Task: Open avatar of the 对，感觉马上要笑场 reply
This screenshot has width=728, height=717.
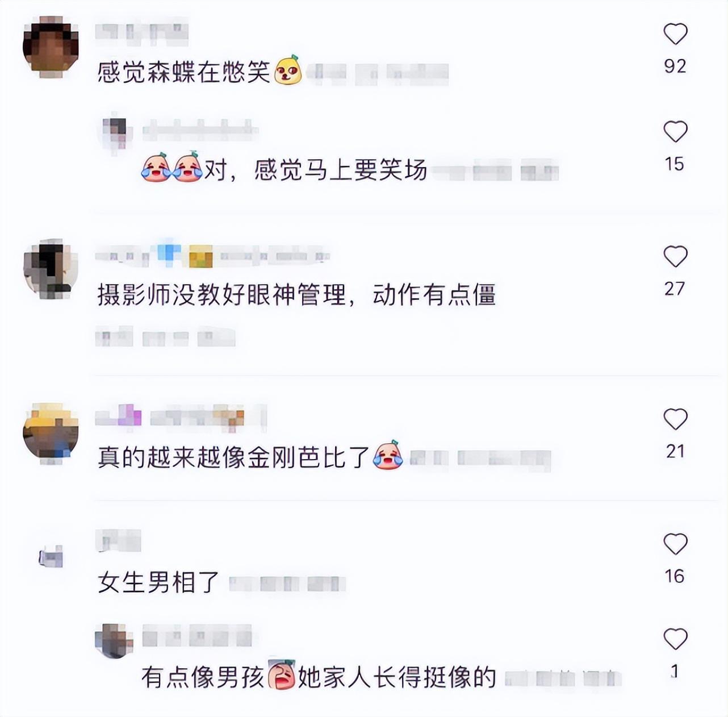Action: point(116,134)
